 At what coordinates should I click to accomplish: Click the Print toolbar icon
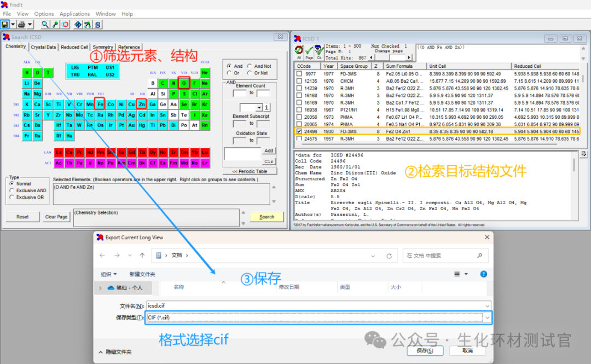21,25
